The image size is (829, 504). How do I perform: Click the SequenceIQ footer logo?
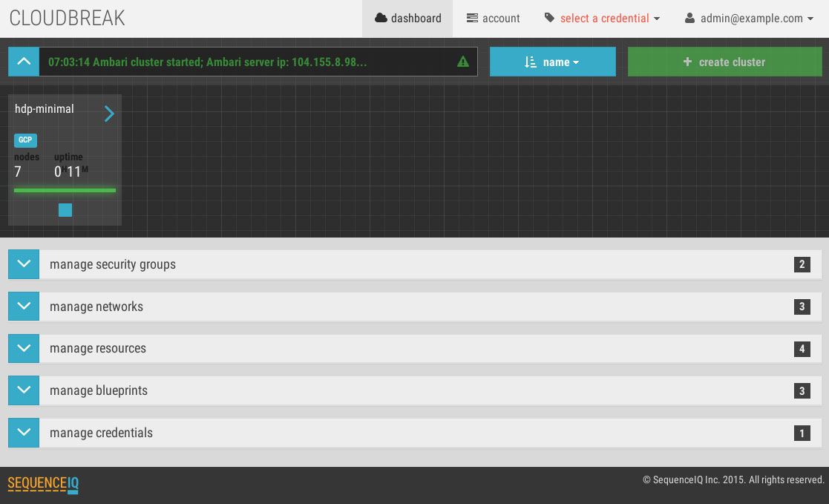[x=43, y=484]
